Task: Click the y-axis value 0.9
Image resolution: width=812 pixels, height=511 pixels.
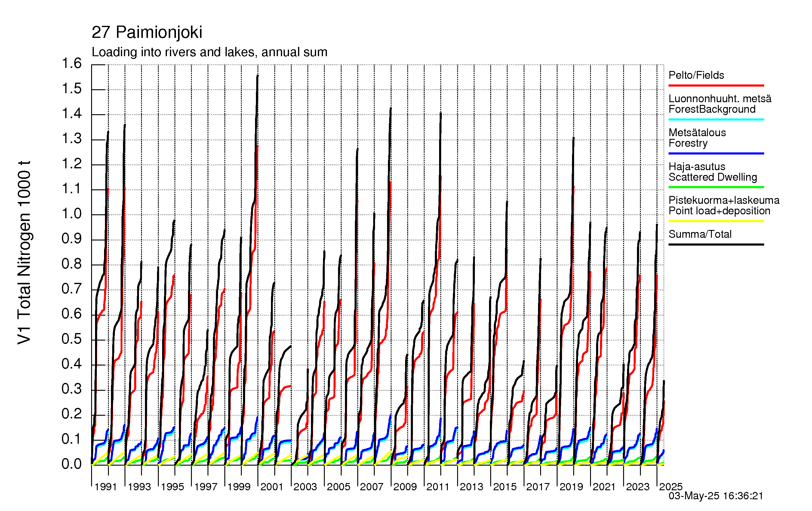Action: pos(72,239)
